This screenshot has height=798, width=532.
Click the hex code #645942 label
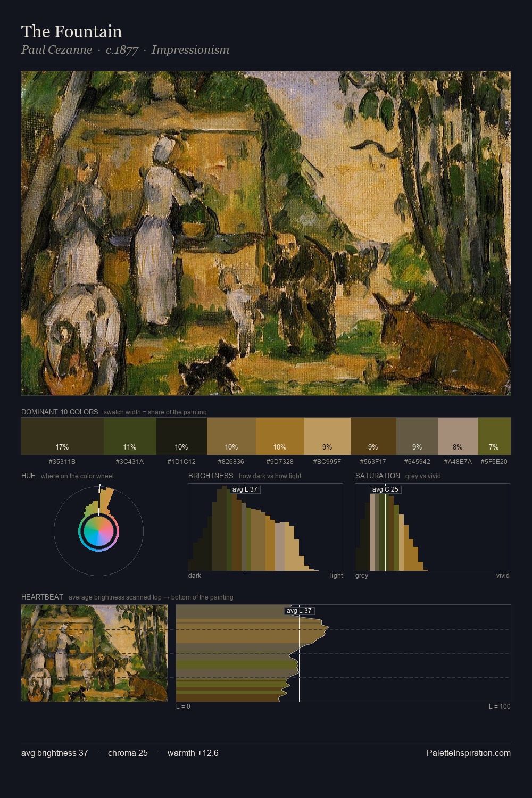coord(417,462)
